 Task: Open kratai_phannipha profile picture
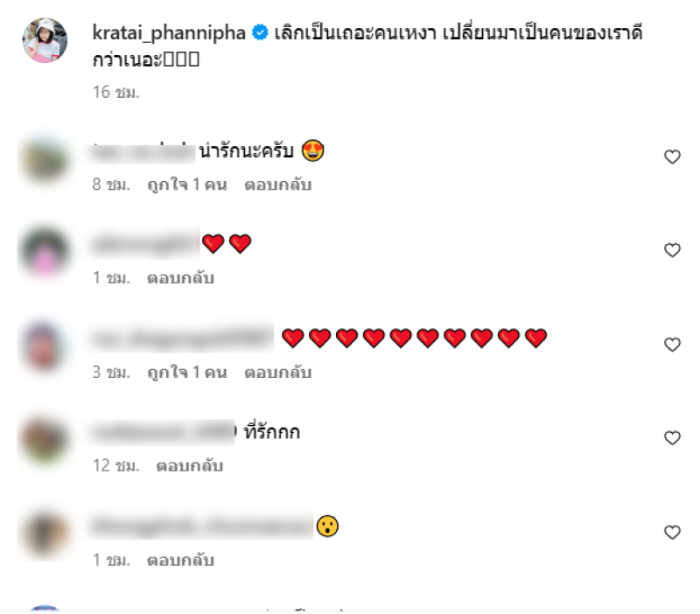[x=45, y=40]
